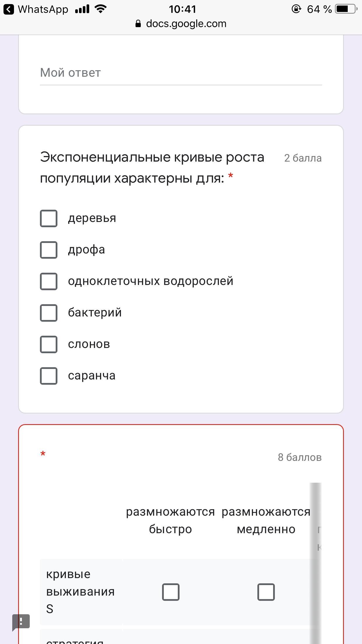Check the "деревья" option

tap(49, 218)
